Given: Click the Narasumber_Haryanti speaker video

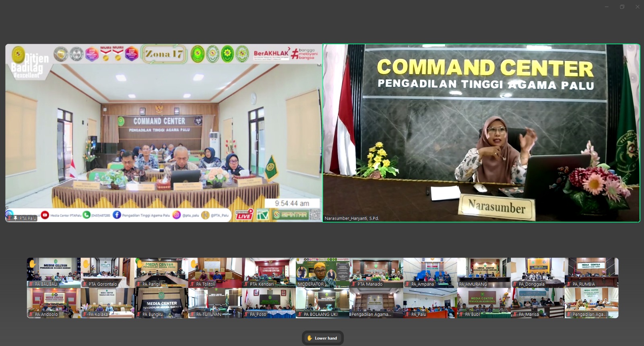Looking at the screenshot, I should [x=481, y=133].
